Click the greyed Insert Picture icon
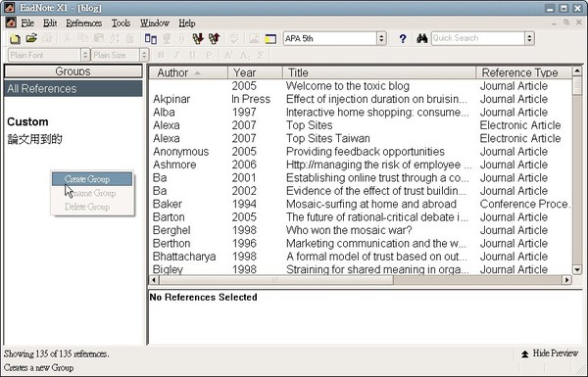 tap(254, 38)
